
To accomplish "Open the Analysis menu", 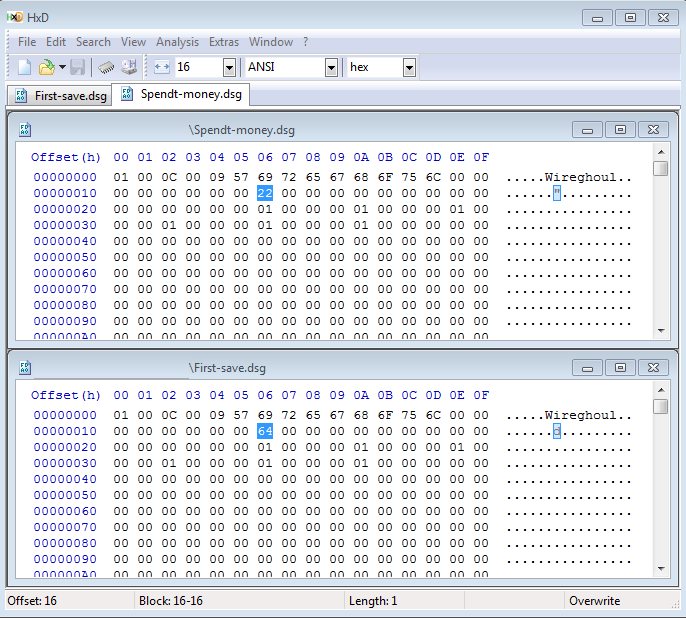I will tap(178, 42).
